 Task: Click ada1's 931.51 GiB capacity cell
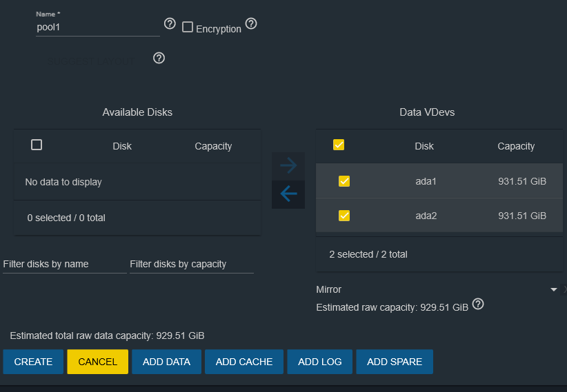522,181
